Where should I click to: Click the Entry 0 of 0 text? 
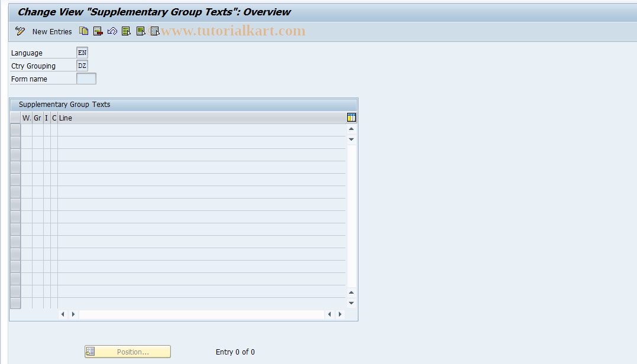(x=235, y=352)
